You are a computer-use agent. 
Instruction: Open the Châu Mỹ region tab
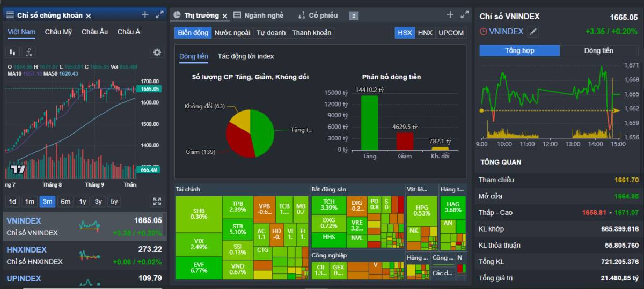(x=58, y=32)
